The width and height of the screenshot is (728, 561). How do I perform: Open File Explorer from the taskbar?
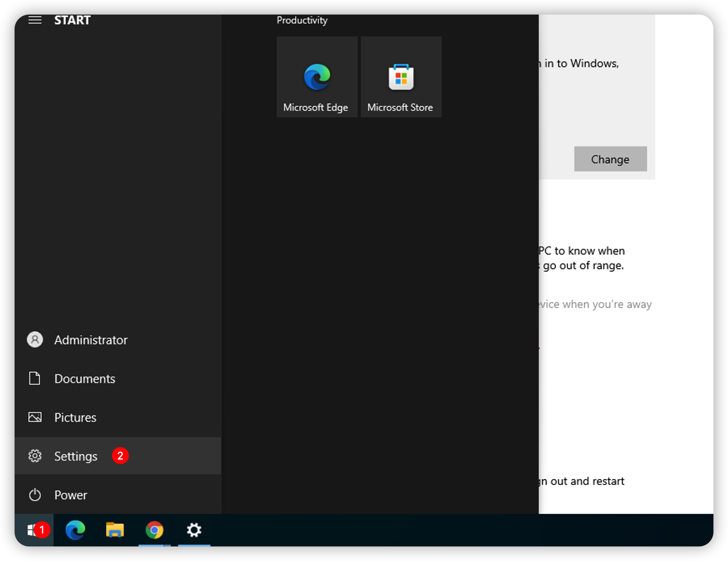115,530
